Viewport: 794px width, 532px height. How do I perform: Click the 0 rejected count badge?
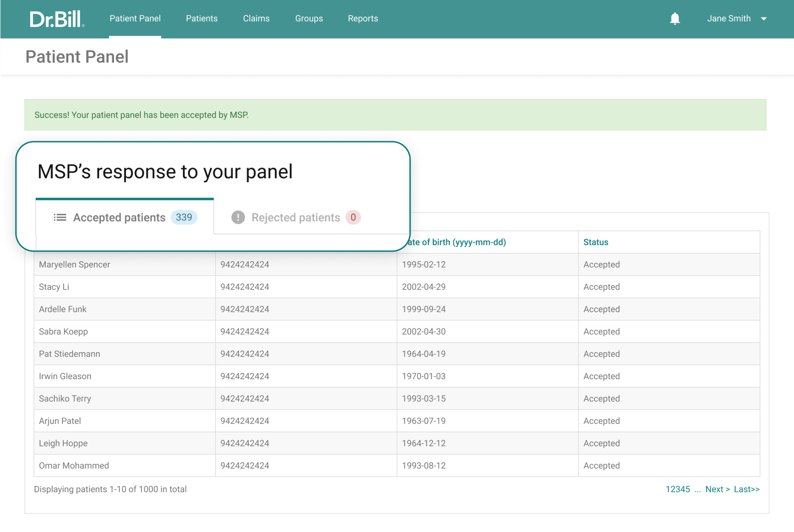pos(353,217)
